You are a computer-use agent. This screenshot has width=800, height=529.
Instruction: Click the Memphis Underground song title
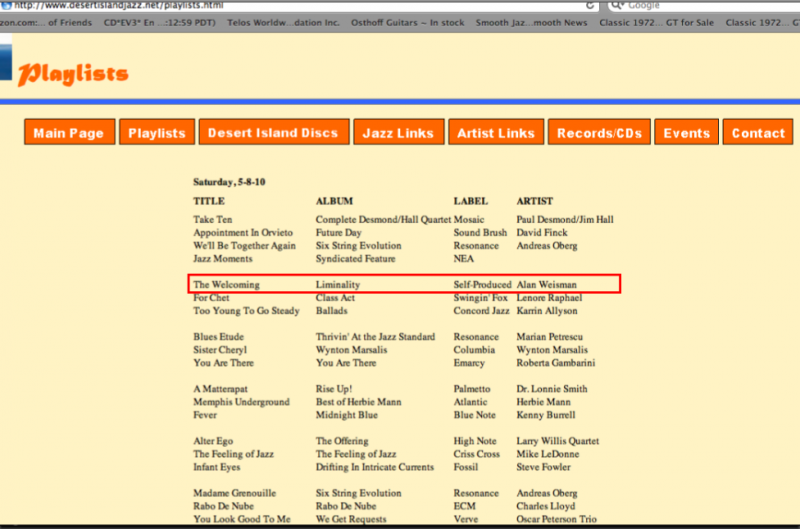(241, 402)
